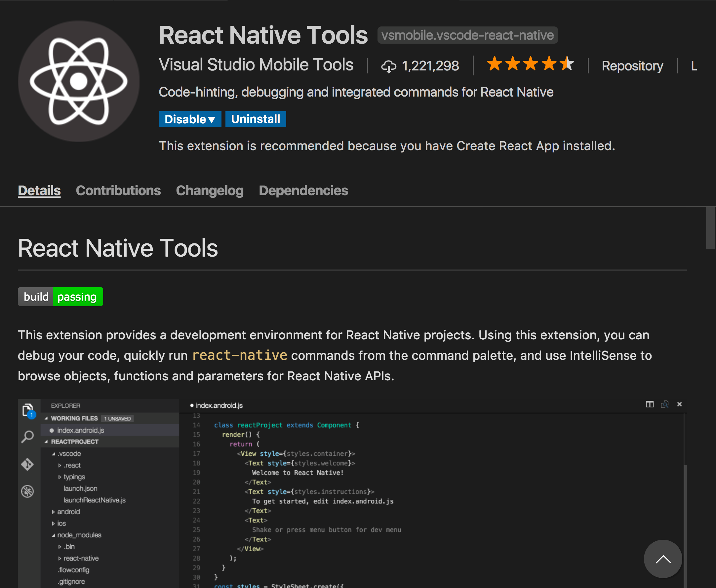The width and height of the screenshot is (716, 588).
Task: Click the react-native inline code text
Action: coord(240,355)
